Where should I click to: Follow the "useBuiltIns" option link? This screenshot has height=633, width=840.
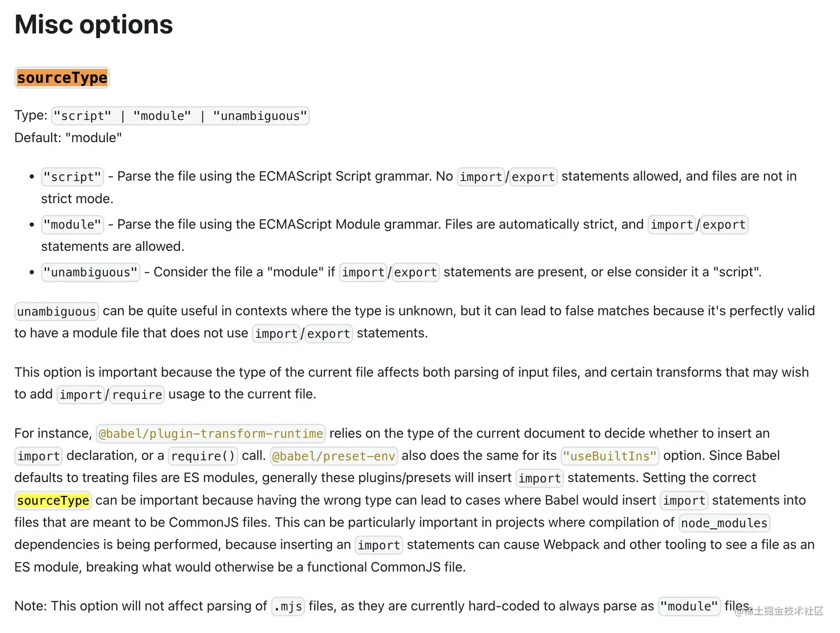[x=609, y=456]
